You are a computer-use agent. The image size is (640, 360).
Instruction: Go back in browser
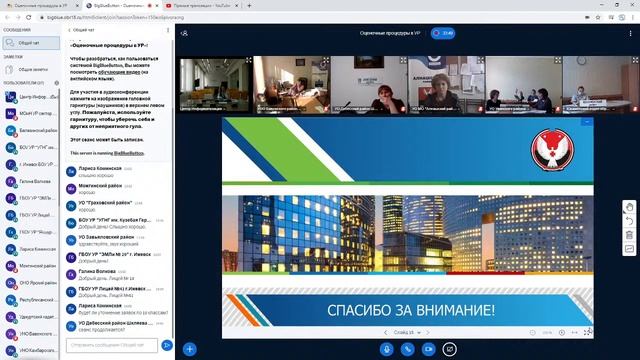(7, 18)
